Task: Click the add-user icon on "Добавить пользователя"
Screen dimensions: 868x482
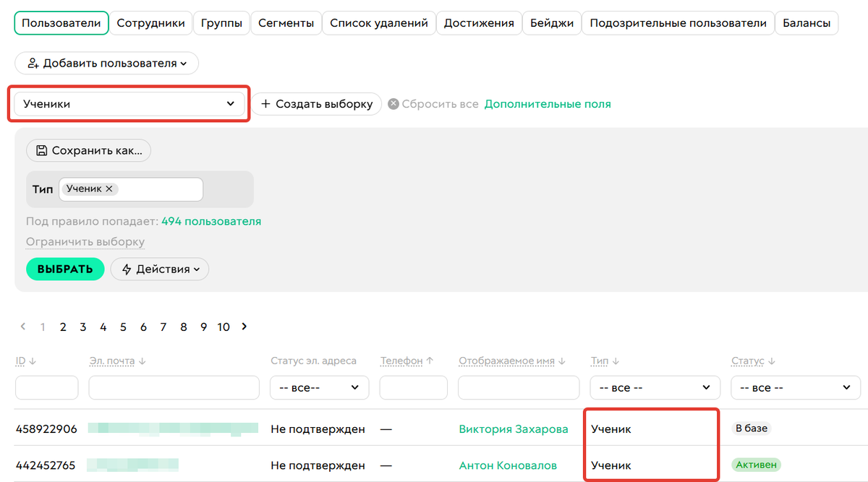Action: tap(32, 63)
